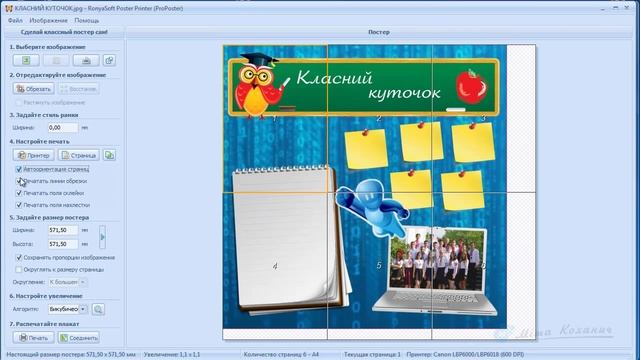This screenshot has height=360, width=640.
Task: Click the heading 5. Задайте размер постера
Action: (49, 218)
